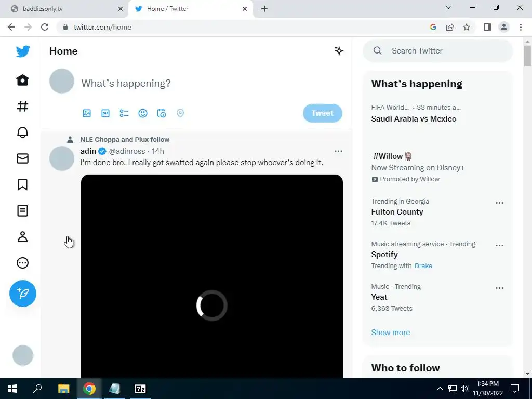The height and width of the screenshot is (399, 532).
Task: Close the baddiesonly.tv tab
Action: [x=121, y=9]
